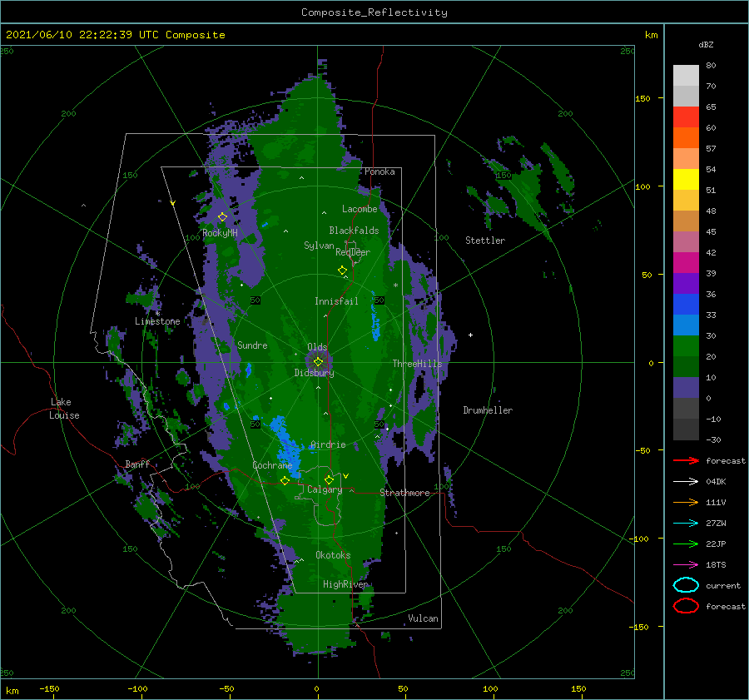Click the Airdrie label
The width and height of the screenshot is (749, 700).
[328, 444]
